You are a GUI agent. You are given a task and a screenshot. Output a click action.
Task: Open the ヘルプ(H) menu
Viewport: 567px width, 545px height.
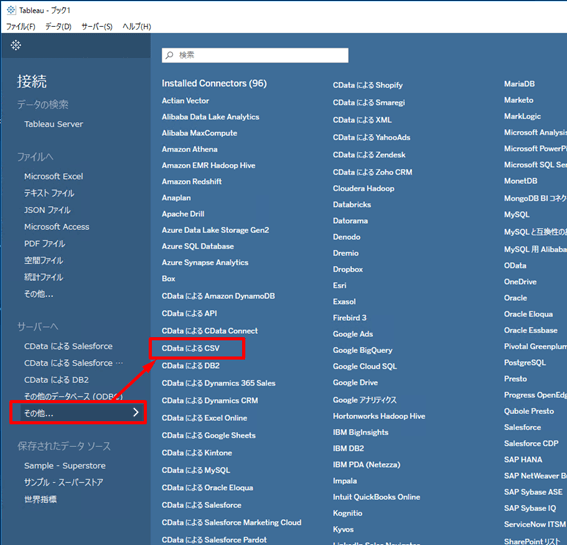pos(137,26)
